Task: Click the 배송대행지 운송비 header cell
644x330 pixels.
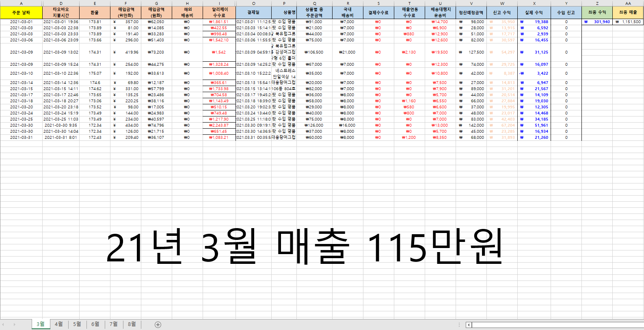Action: click(440, 13)
